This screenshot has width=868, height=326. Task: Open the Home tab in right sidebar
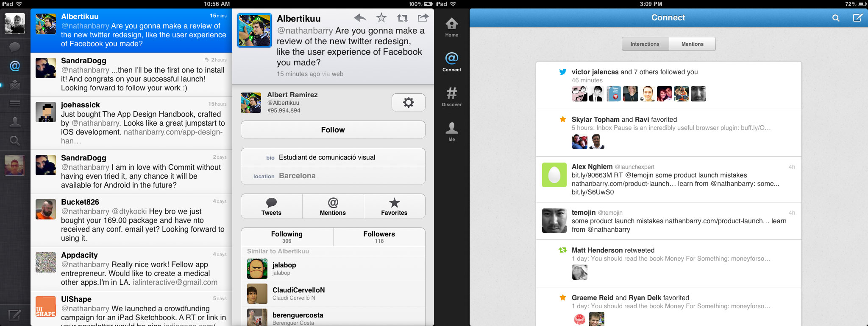click(451, 27)
